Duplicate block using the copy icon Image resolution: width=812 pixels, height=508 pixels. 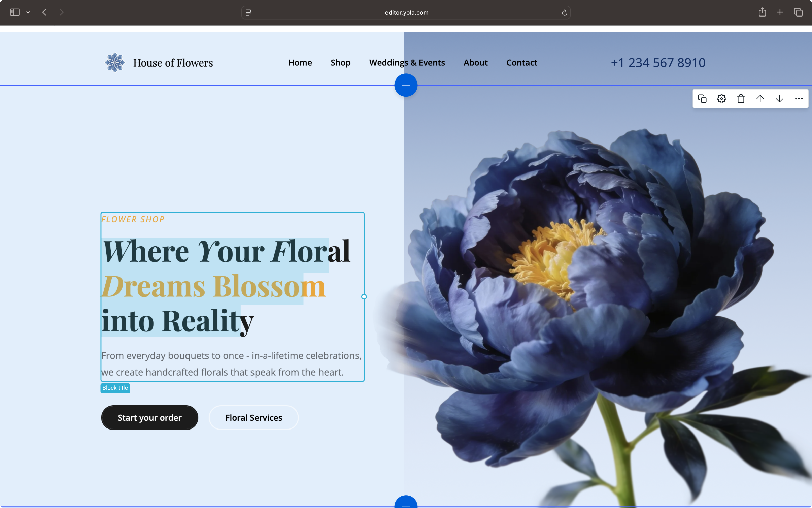pos(702,99)
